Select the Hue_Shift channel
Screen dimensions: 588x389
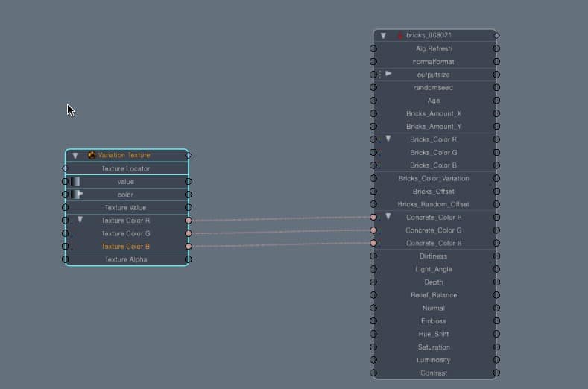434,334
